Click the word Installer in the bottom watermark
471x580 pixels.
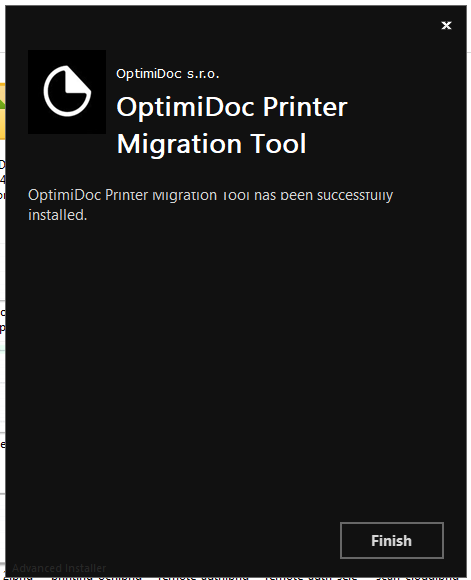pos(82,568)
